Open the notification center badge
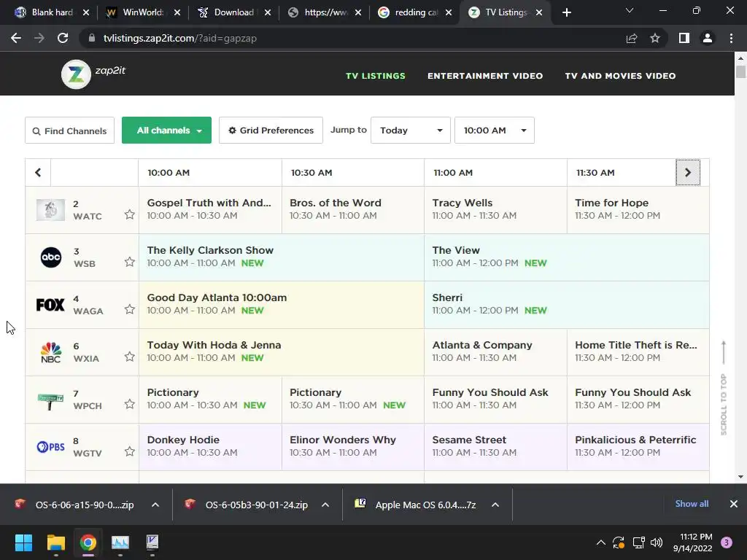This screenshot has width=747, height=560. (x=727, y=542)
